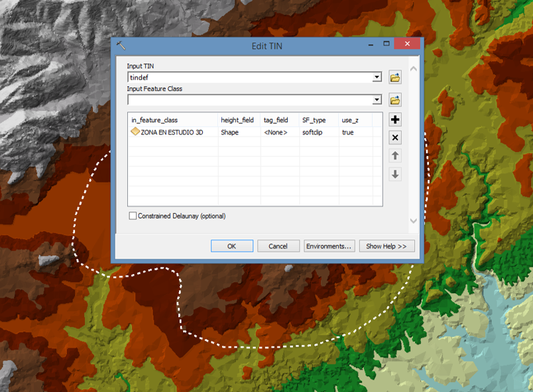
Task: Open the Environments settings
Action: click(329, 246)
